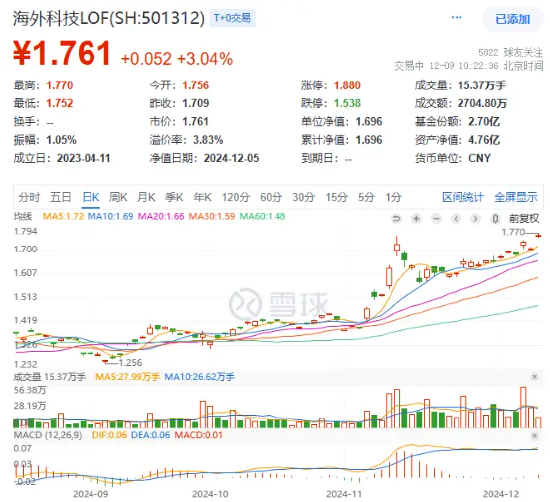Select the 季K quarterly chart tab
Viewport: 550px width, 502px height.
[174, 197]
